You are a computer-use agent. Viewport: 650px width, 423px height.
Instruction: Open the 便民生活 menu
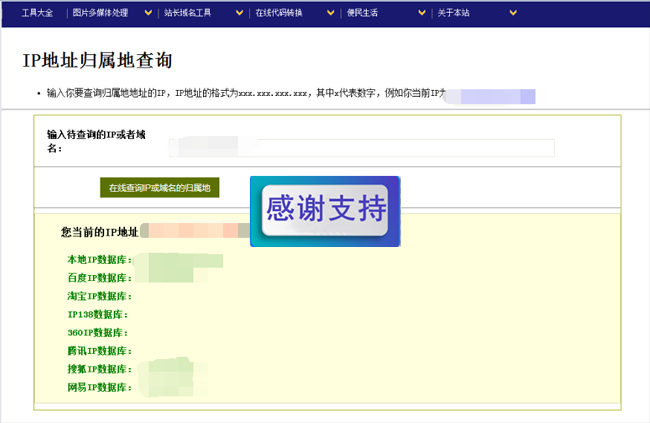(362, 13)
